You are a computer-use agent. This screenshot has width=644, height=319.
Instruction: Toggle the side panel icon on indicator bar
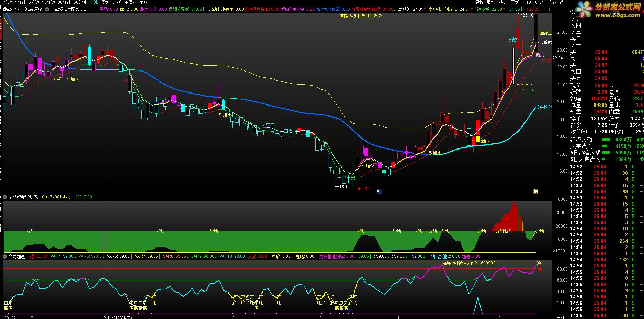pos(548,9)
